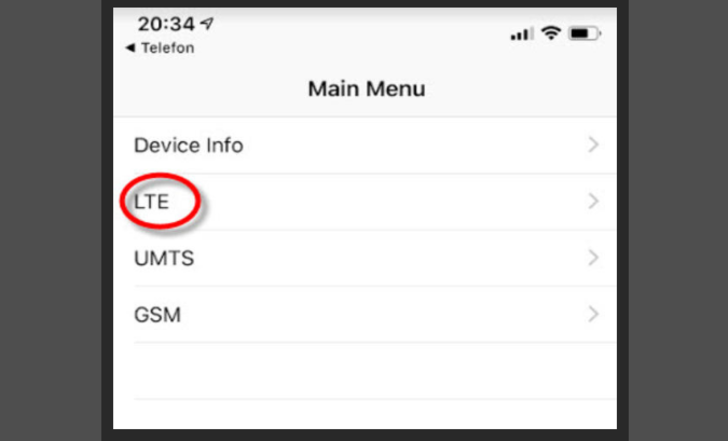728x441 pixels.
Task: Select the GSM menu row
Action: [365, 315]
